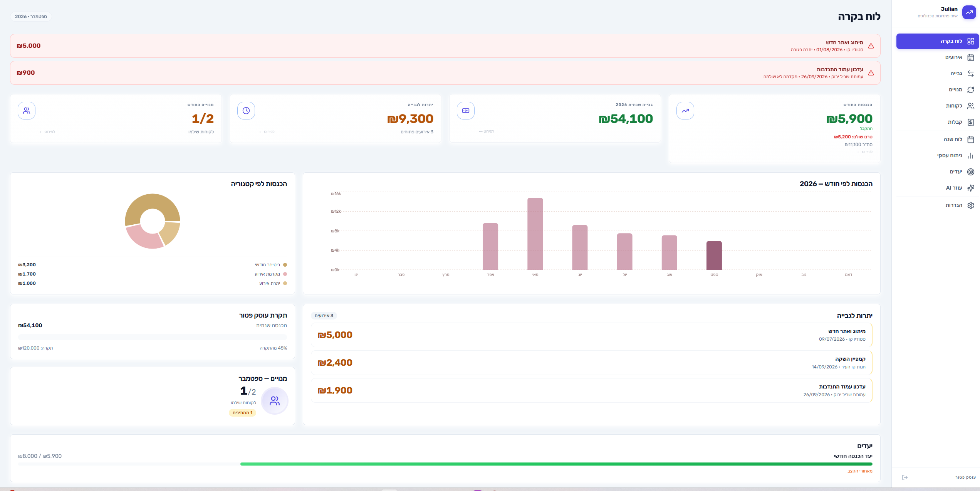Open the לקוחות people icon in sidebar
Image resolution: width=980 pixels, height=491 pixels.
click(x=971, y=106)
